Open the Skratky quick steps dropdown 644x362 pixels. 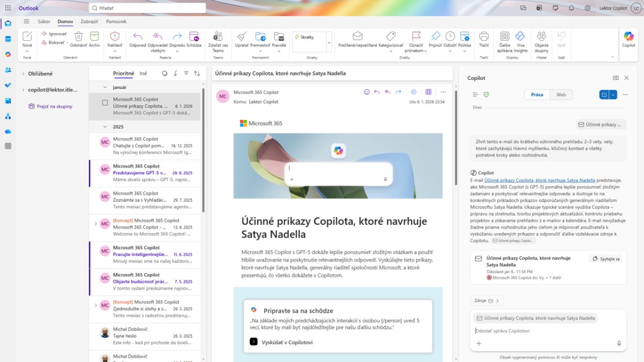pos(329,42)
